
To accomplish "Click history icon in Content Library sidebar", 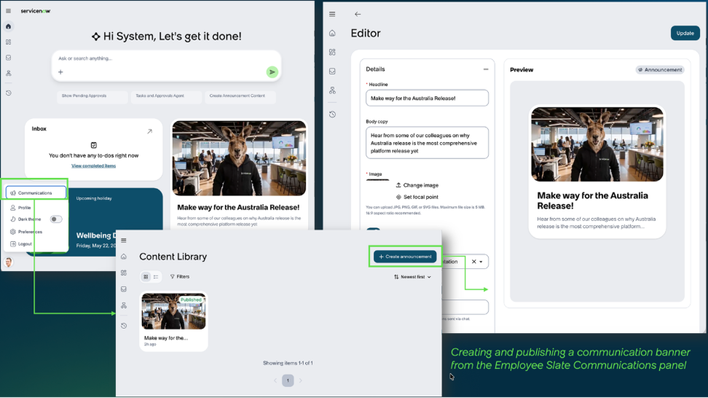I will click(124, 326).
